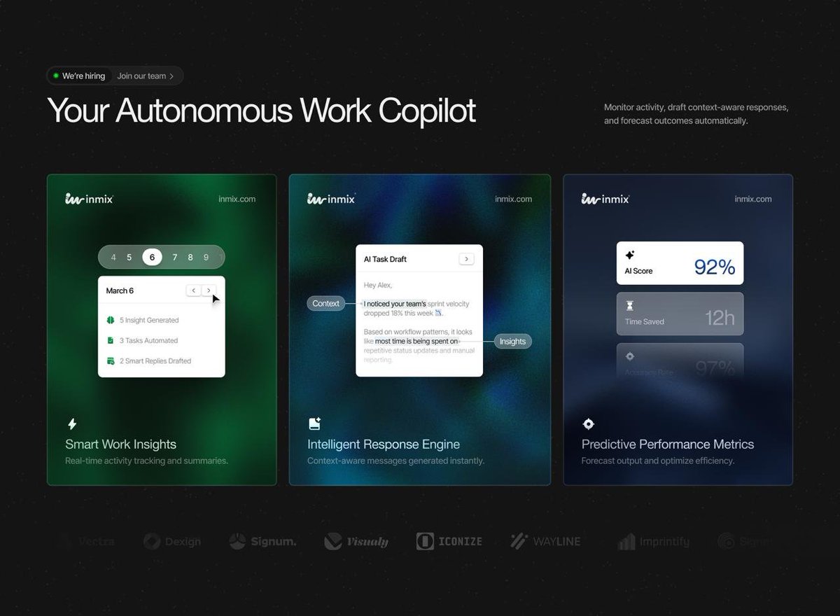Click the down-trend icon after this week
The image size is (840, 616).
[x=439, y=313]
